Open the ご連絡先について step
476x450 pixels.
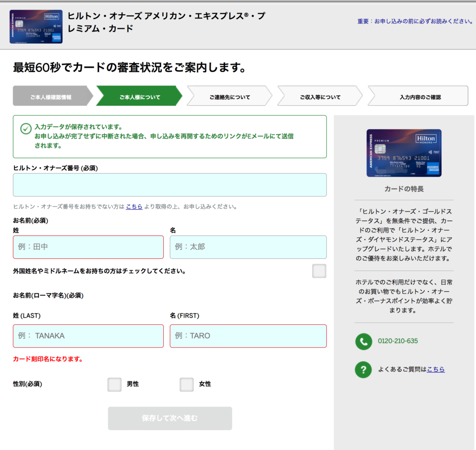230,96
